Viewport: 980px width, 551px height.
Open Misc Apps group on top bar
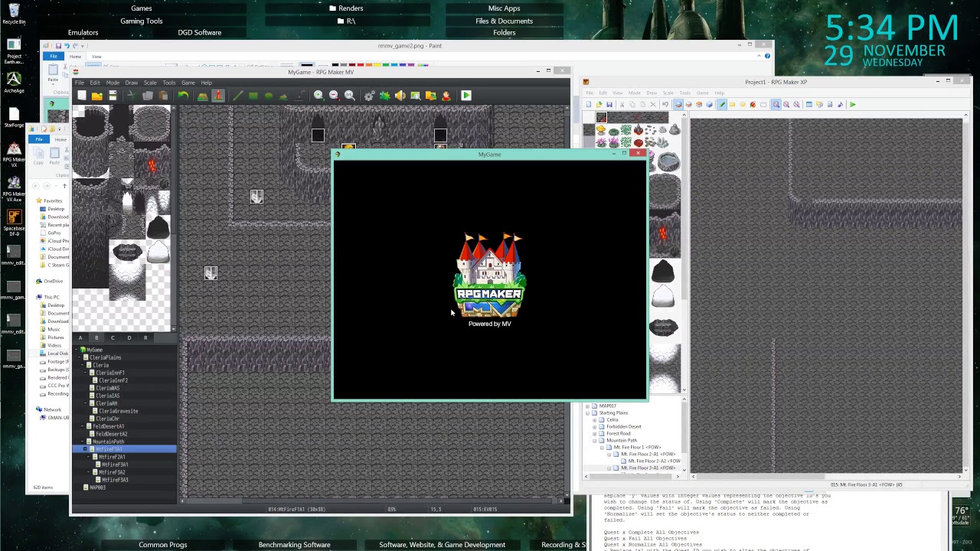pos(504,8)
